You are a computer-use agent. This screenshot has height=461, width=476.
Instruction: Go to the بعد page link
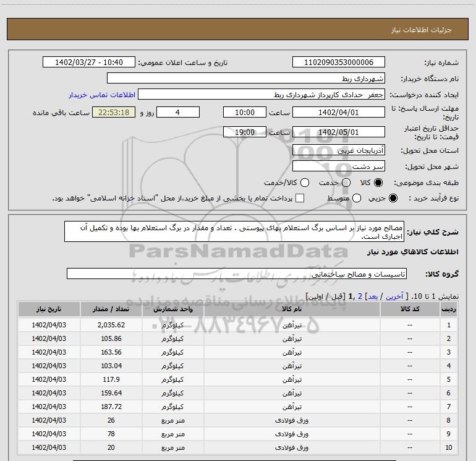[373, 296]
